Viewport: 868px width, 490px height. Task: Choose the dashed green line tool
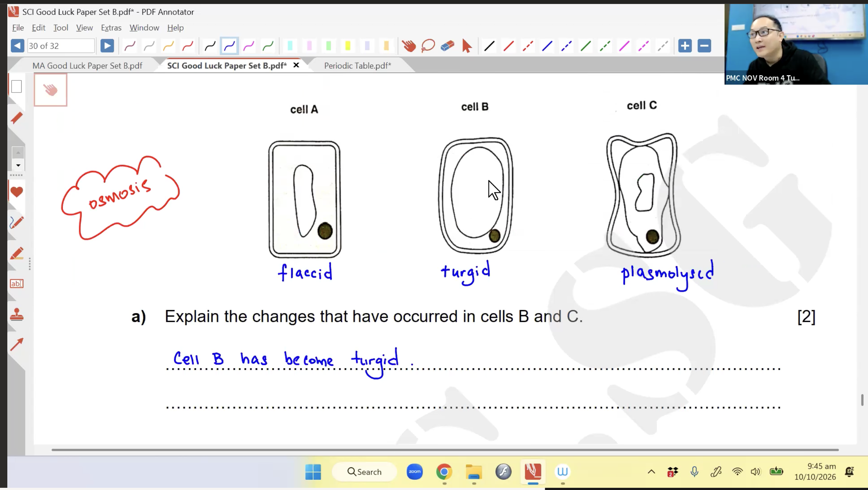coord(605,46)
